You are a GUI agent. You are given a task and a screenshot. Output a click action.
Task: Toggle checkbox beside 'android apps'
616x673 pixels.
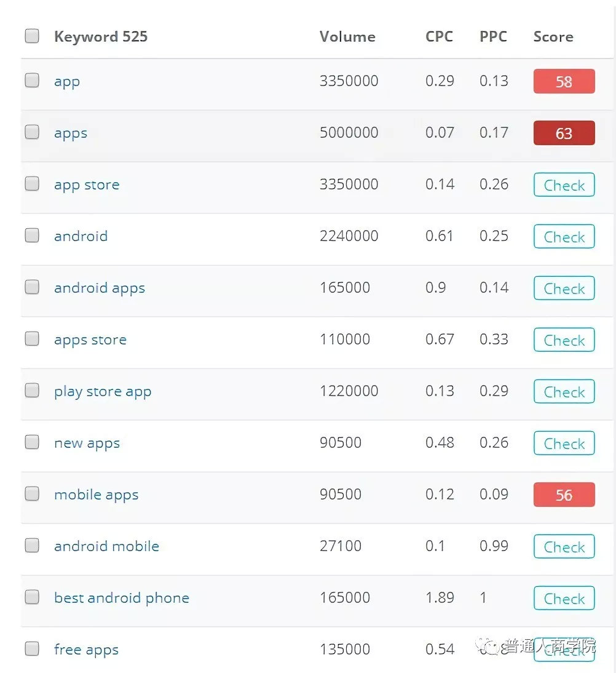point(32,287)
